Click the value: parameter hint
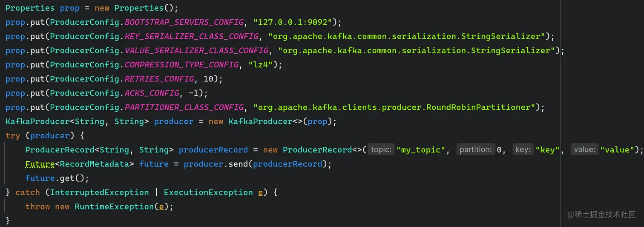Image resolution: width=644 pixels, height=227 pixels. 584,150
